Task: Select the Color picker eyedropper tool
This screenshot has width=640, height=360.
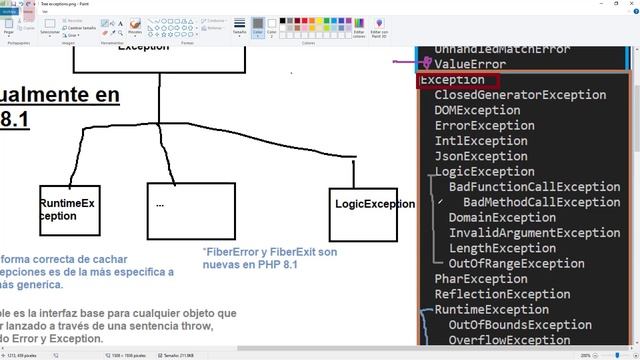Action: click(113, 33)
